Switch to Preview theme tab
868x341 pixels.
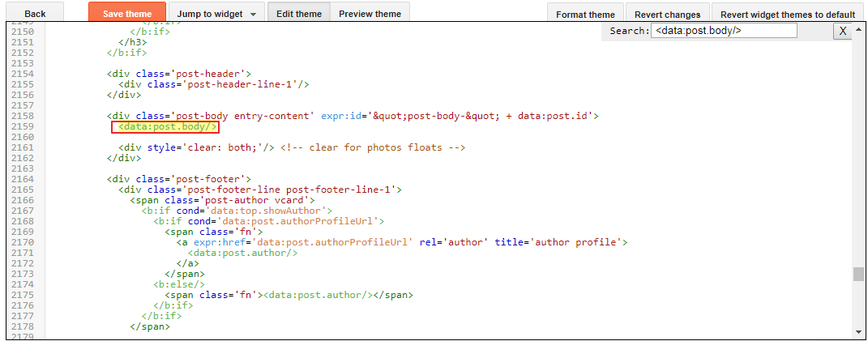[x=370, y=14]
